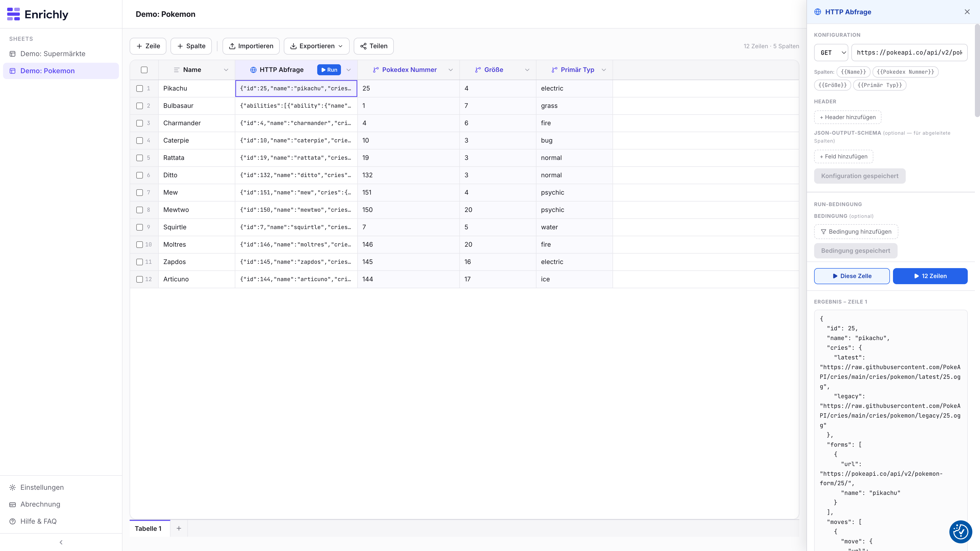Click the sheet icon beside Demo: Supermärkte
The image size is (980, 551).
tap(13, 54)
